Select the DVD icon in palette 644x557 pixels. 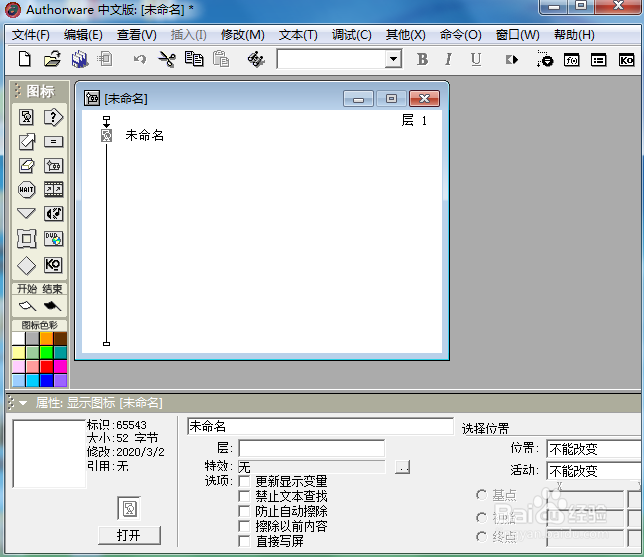53,239
